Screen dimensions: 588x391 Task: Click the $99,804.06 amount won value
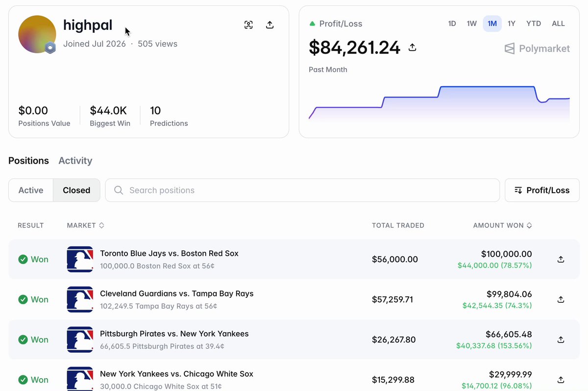click(x=509, y=294)
